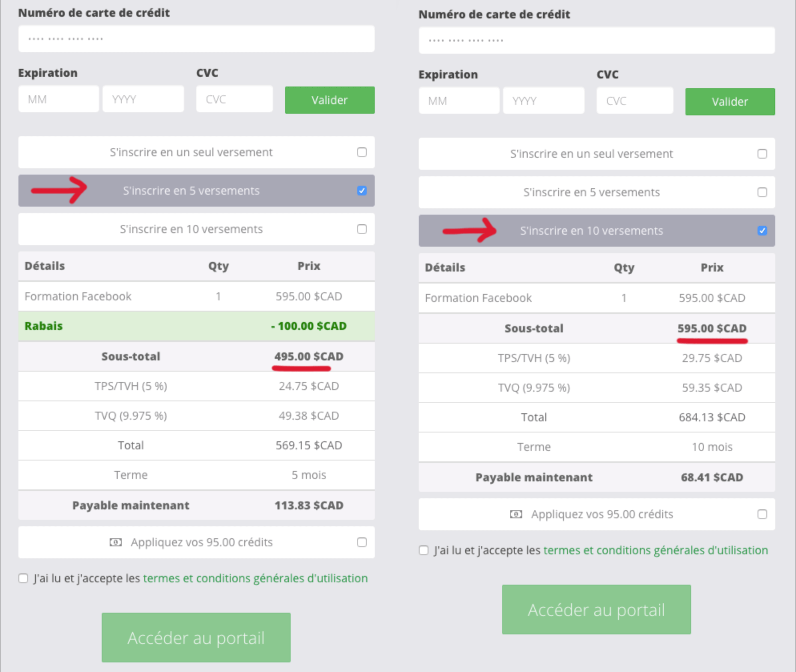Screen dimensions: 796x672
Task: Click left Accéder au portail button
Action: tap(196, 637)
